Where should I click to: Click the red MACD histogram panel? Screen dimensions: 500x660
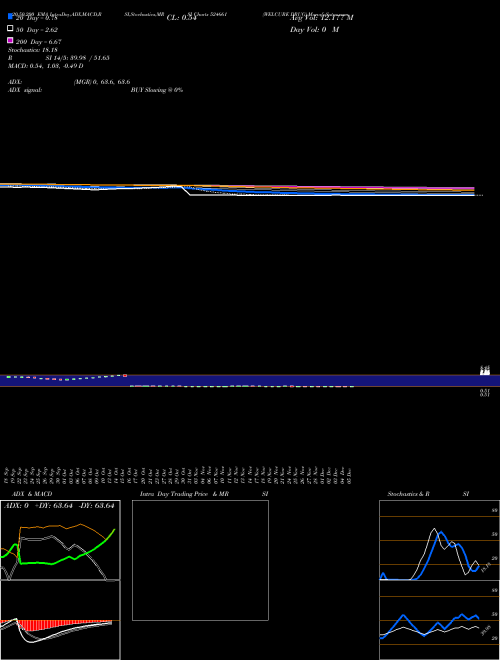tap(60, 620)
